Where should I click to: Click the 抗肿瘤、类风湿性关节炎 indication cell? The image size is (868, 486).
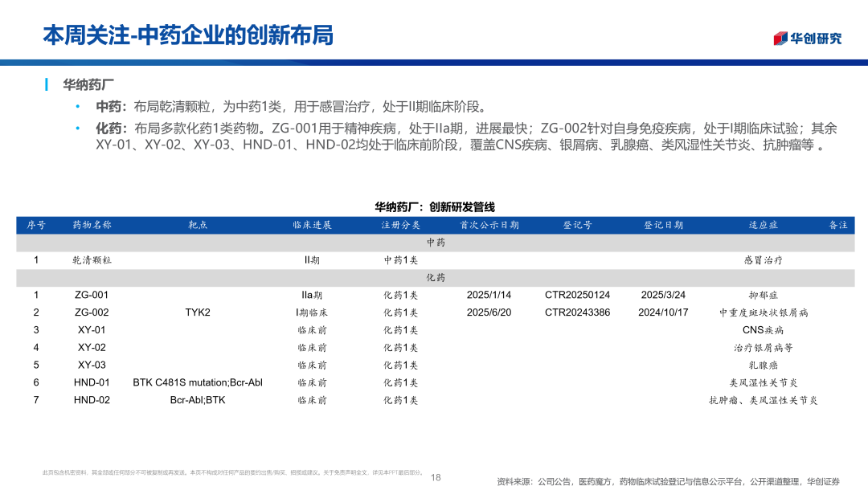pyautogui.click(x=764, y=400)
